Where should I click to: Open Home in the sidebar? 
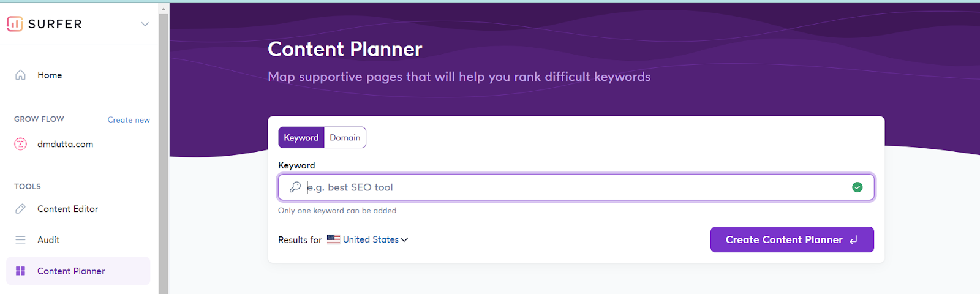tap(50, 75)
